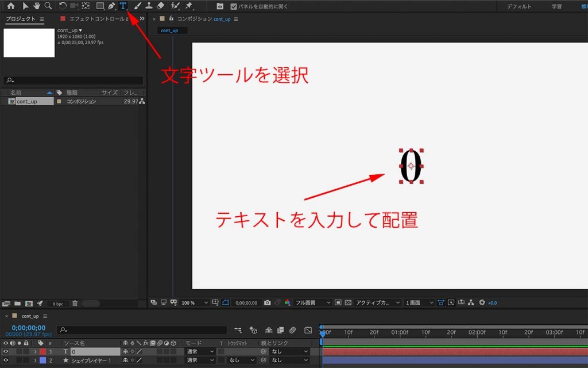Expand hidden panel tabs chevron
588x368 pixels.
tap(142, 19)
